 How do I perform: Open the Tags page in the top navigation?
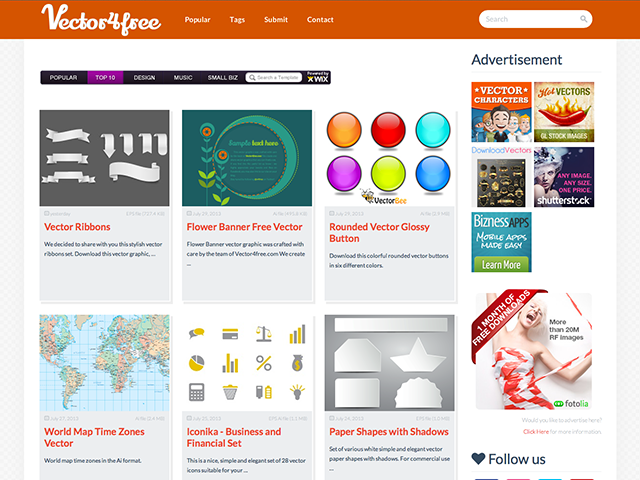tap(237, 20)
